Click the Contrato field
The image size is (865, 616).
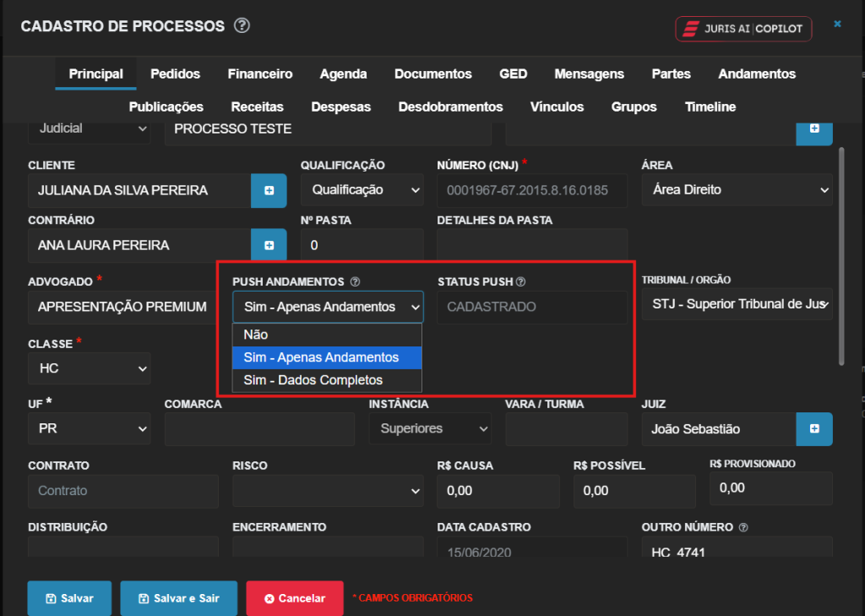[x=123, y=491]
